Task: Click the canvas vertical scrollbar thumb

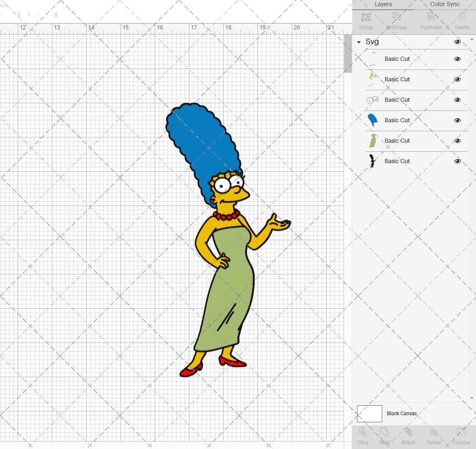Action: coord(347,53)
